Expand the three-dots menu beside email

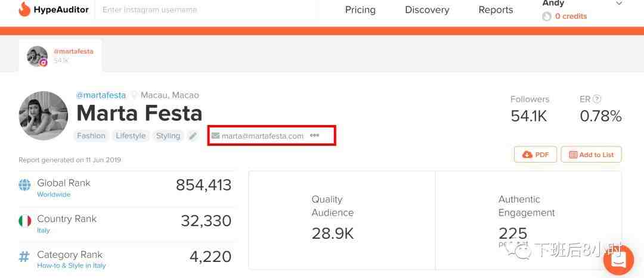point(314,135)
